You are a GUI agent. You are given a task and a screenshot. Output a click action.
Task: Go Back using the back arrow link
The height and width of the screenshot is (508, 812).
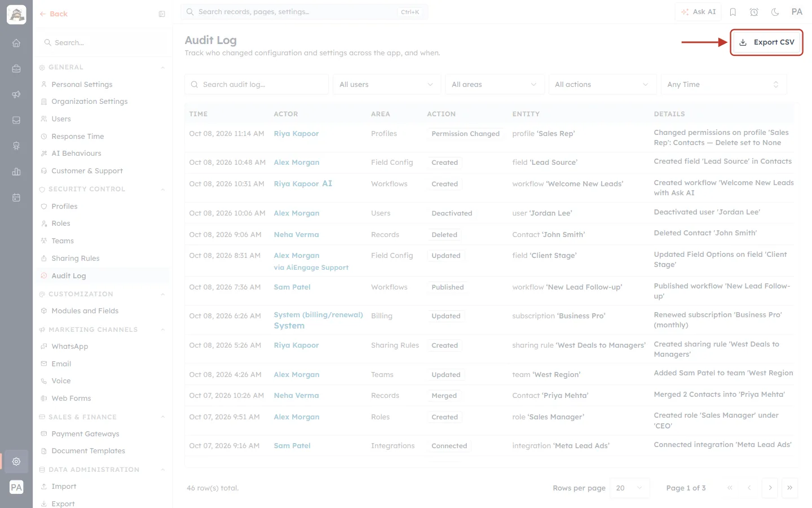54,14
